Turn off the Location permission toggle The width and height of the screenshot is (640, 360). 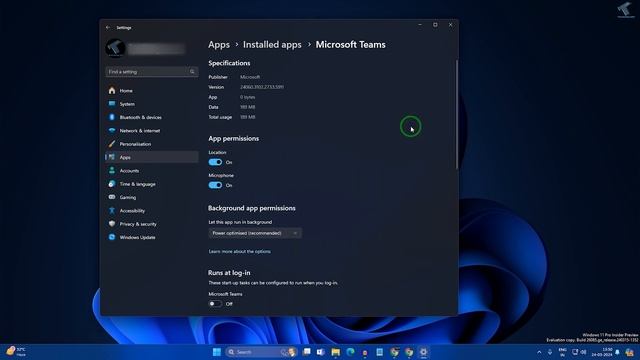tap(215, 162)
